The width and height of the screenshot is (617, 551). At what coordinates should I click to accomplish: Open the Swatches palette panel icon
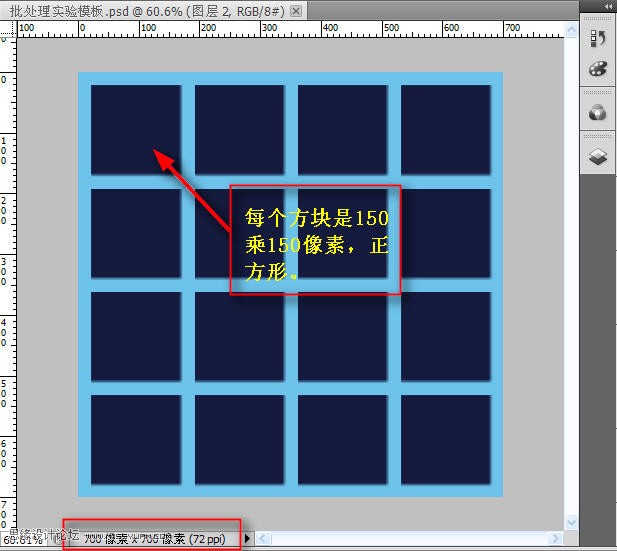pyautogui.click(x=598, y=69)
